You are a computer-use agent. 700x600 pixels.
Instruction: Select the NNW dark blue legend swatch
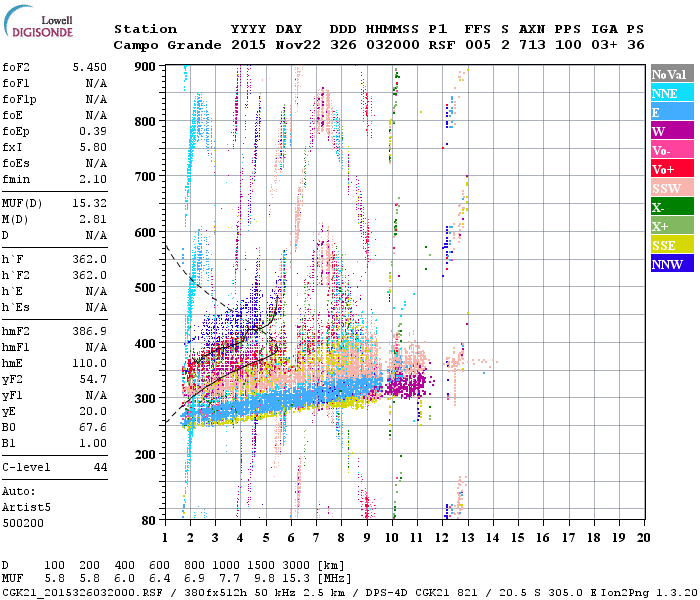coord(672,263)
